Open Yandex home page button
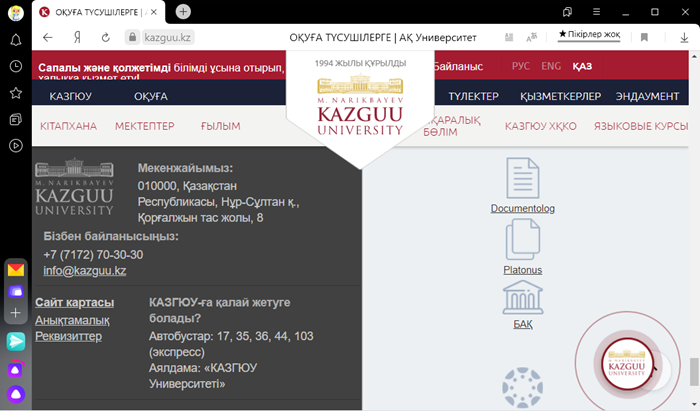The height and width of the screenshot is (412, 700). tap(77, 37)
